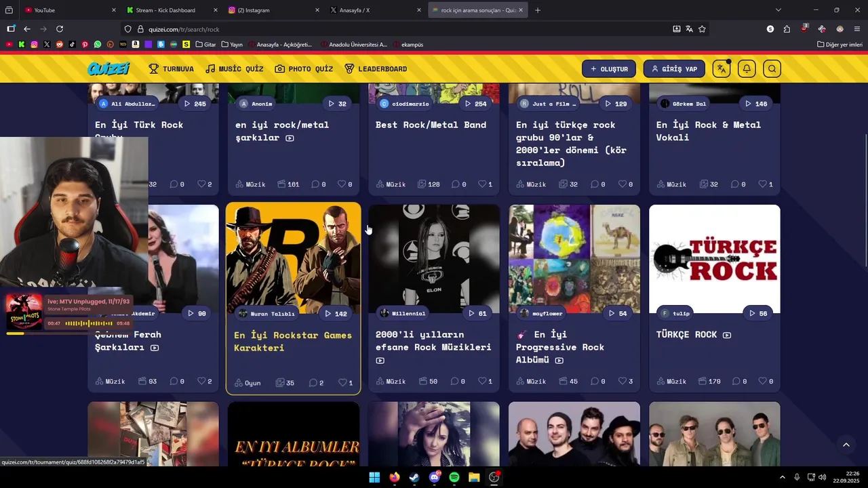Open the Pinterest bookmark icon
Screen dimensions: 868x488
85,45
